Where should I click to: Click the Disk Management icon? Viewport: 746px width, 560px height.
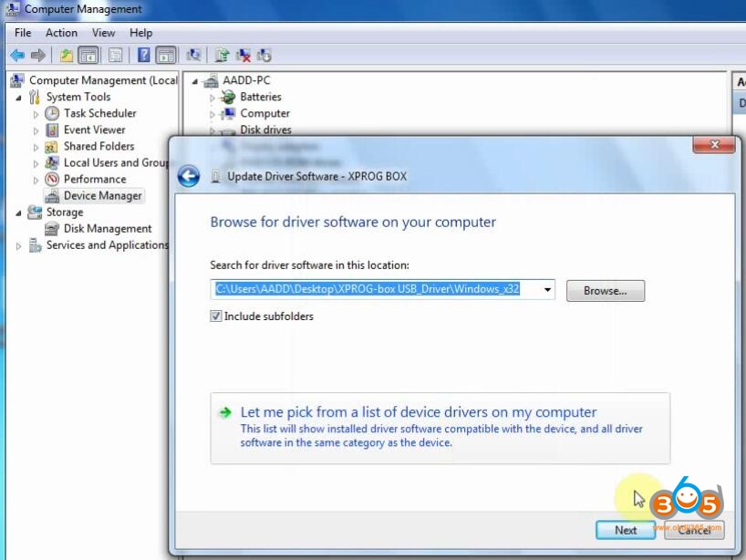coord(52,229)
